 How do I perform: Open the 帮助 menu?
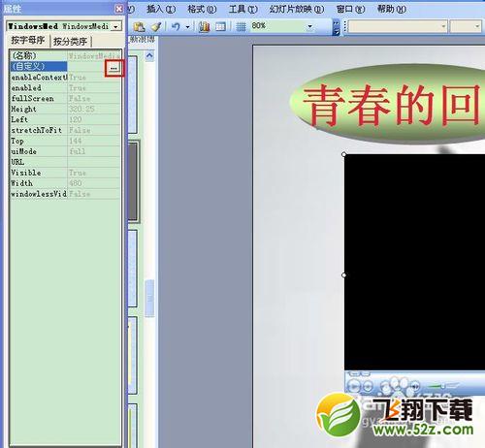pyautogui.click(x=392, y=9)
